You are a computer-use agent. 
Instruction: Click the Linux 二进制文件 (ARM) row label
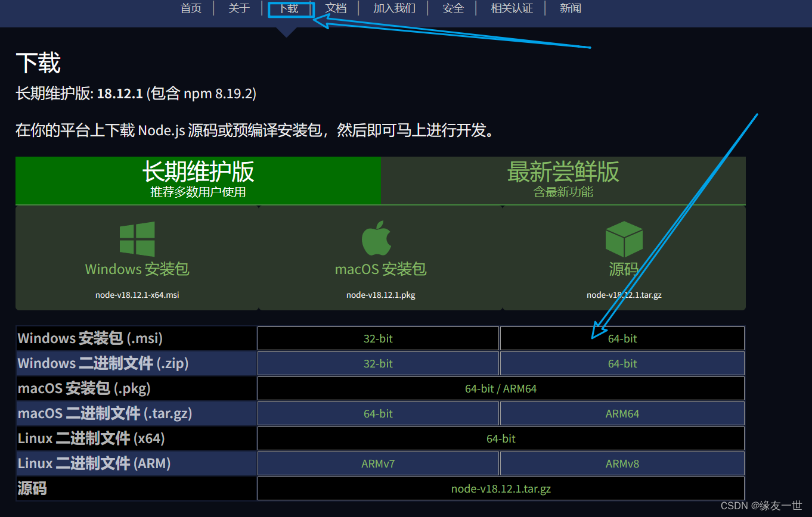(94, 463)
